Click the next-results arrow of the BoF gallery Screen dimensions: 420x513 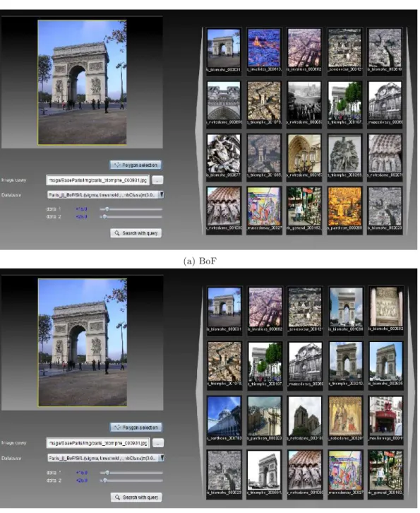pos(409,131)
